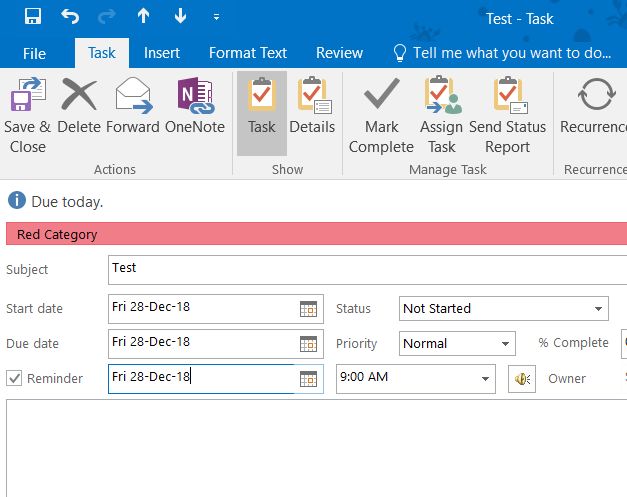Click Assign Task
The image size is (627, 497).
click(x=441, y=115)
